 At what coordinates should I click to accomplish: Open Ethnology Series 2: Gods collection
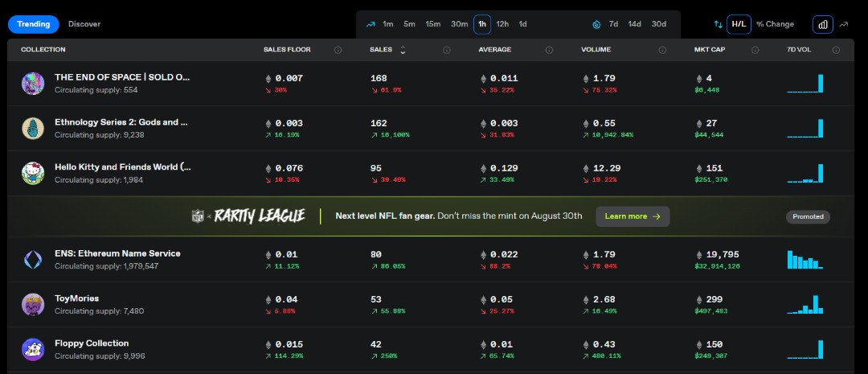[x=121, y=122]
